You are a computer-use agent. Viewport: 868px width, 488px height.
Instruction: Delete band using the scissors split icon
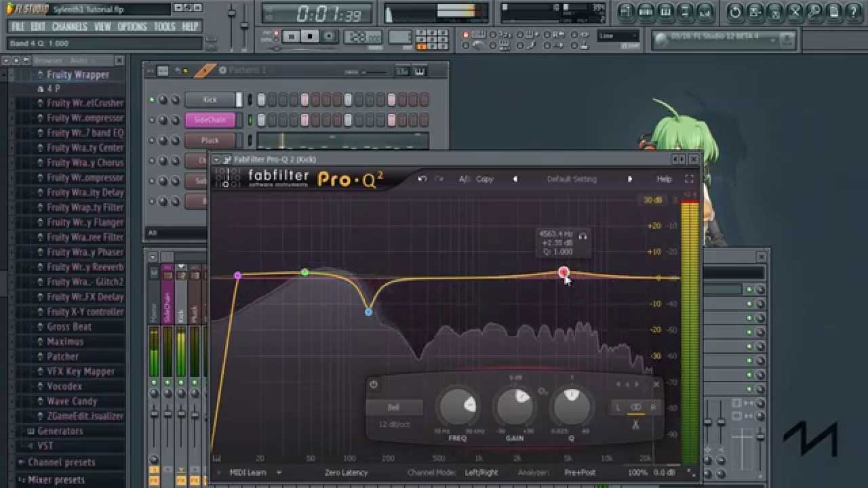[635, 425]
